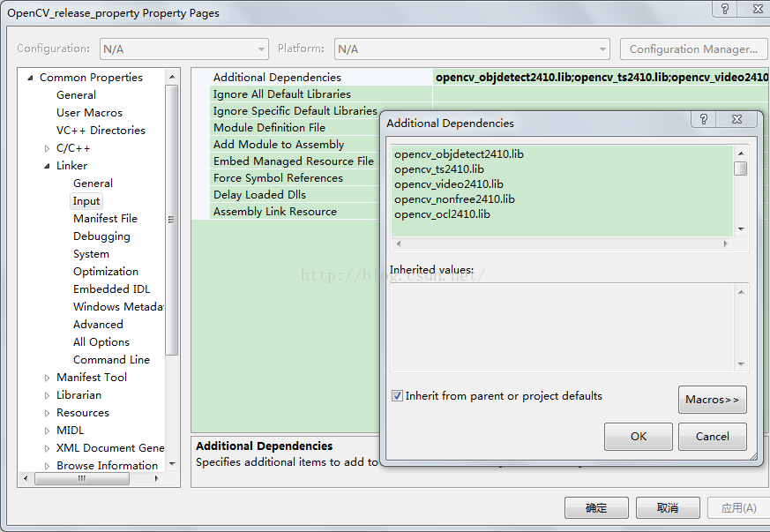Click the 确定 button
Screen dimensions: 770x532
point(596,508)
